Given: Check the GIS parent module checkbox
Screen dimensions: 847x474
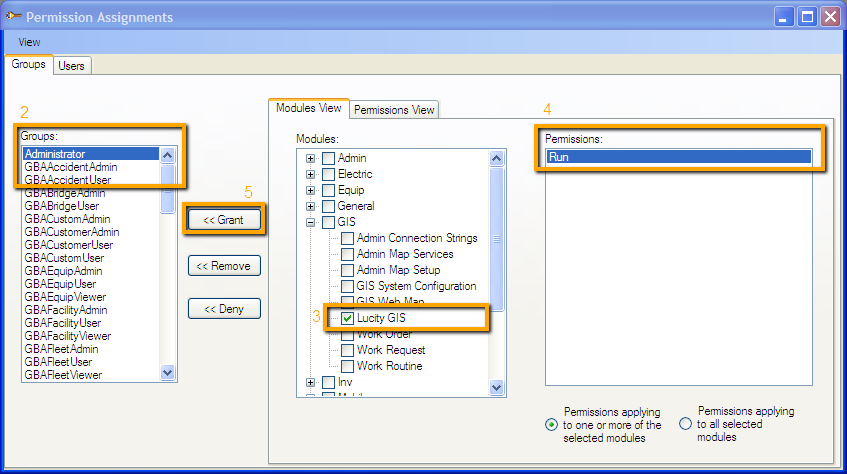Looking at the screenshot, I should pyautogui.click(x=328, y=222).
